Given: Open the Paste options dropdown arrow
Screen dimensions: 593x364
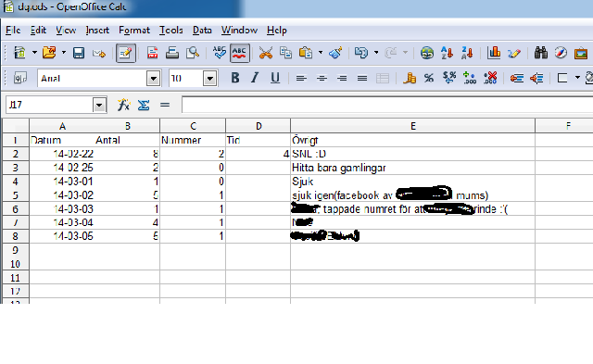Looking at the screenshot, I should tap(321, 53).
